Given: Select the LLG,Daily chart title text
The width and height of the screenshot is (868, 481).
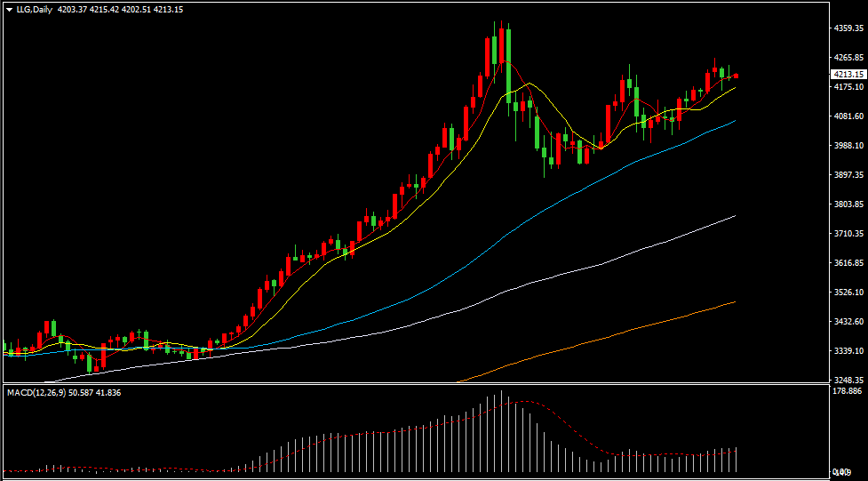Looking at the screenshot, I should click(34, 10).
